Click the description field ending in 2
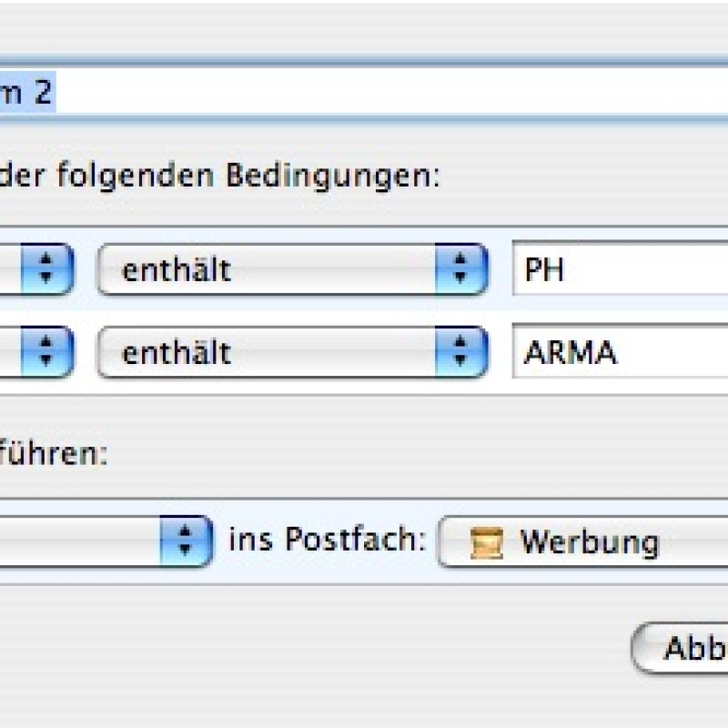728x728 pixels. click(364, 92)
